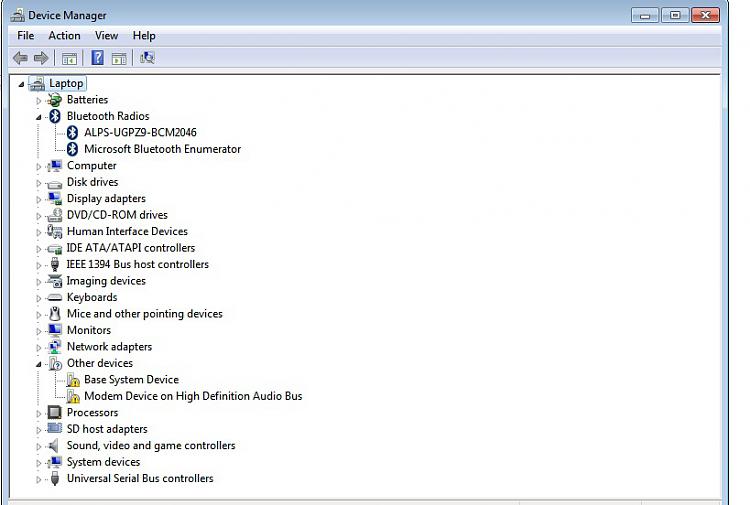This screenshot has height=505, width=750.
Task: Collapse the Bluetooth Radios node
Action: click(x=39, y=117)
